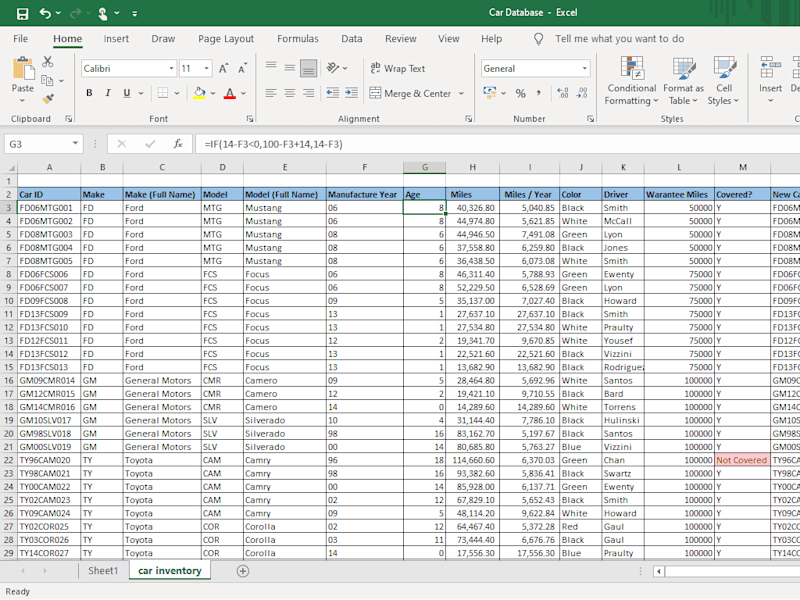Screen dimensions: 800x600
Task: Increase the cell indent
Action: pos(352,93)
